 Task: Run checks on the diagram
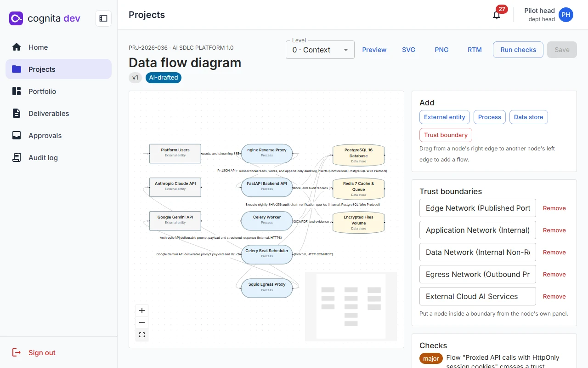click(x=518, y=50)
